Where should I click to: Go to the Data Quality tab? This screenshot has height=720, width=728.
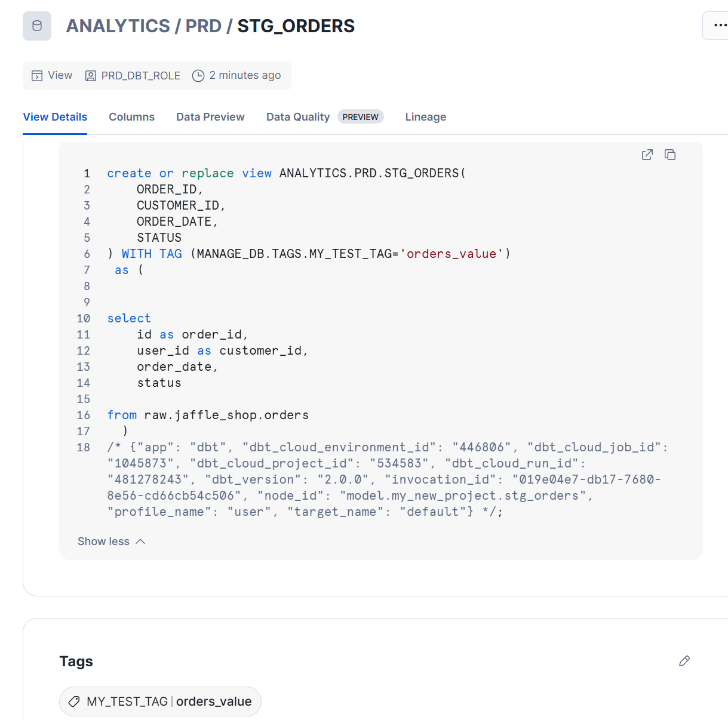(298, 117)
